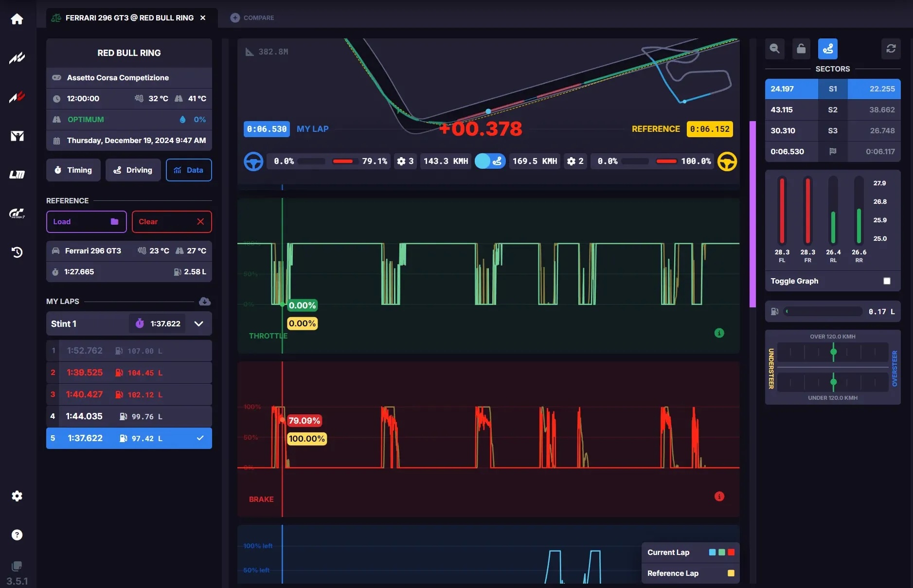Flip the speed/track toggle switch between laps
Viewport: 913px width, 588px height.
tap(490, 161)
